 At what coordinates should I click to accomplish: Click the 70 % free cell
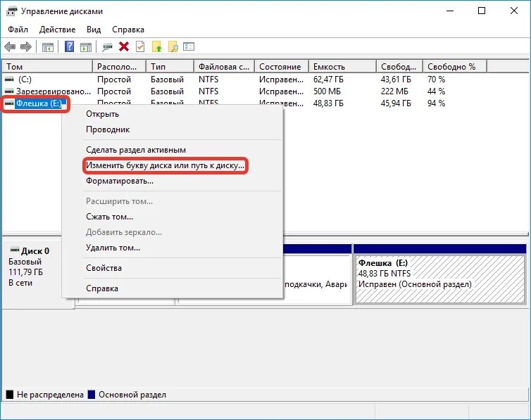tap(436, 79)
